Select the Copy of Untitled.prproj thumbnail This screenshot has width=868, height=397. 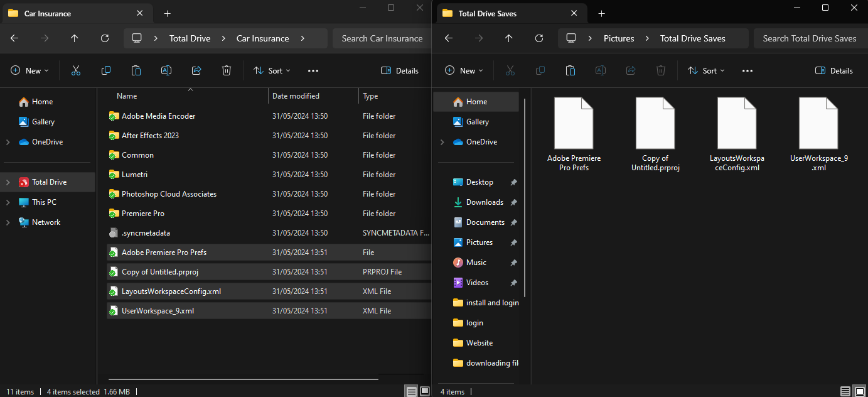[655, 135]
